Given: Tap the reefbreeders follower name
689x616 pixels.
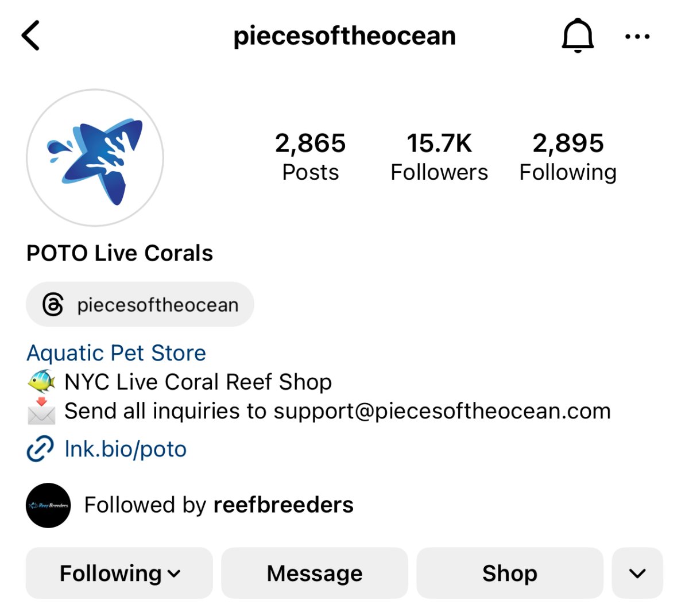Looking at the screenshot, I should (x=284, y=505).
